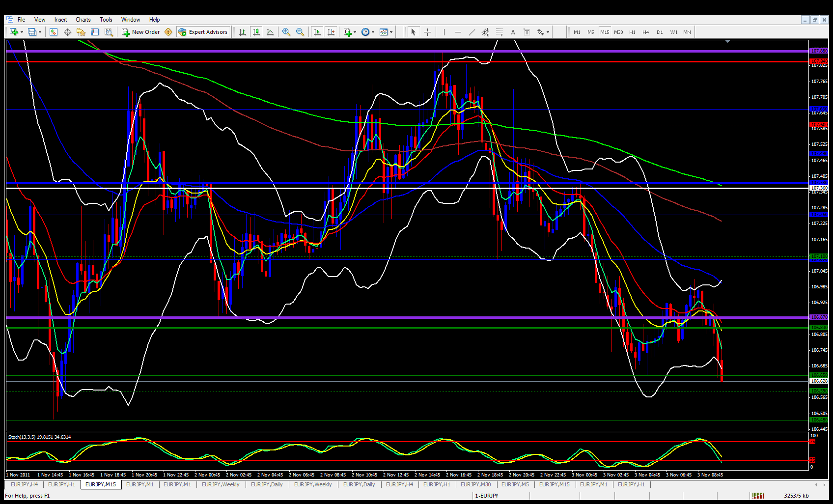Set timeframe to W1

click(674, 32)
